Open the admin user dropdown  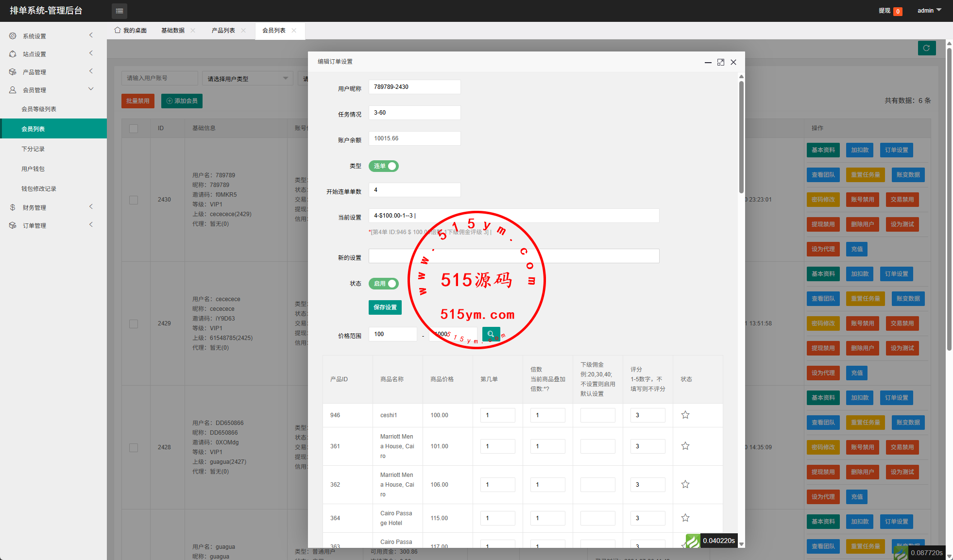pyautogui.click(x=929, y=11)
